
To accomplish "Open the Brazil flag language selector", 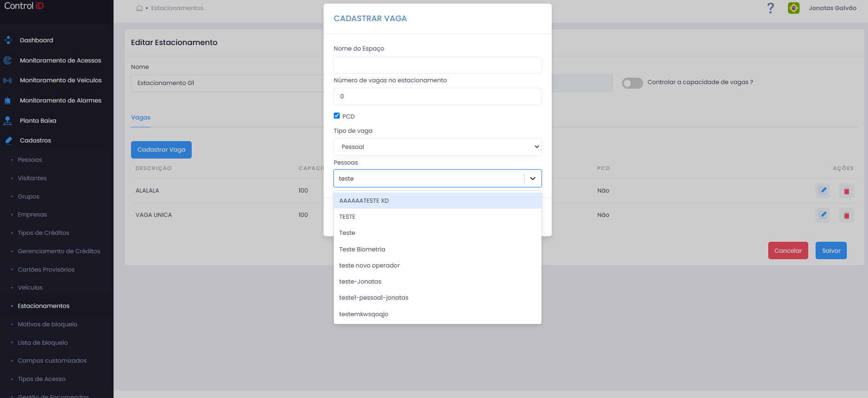I will [x=794, y=8].
